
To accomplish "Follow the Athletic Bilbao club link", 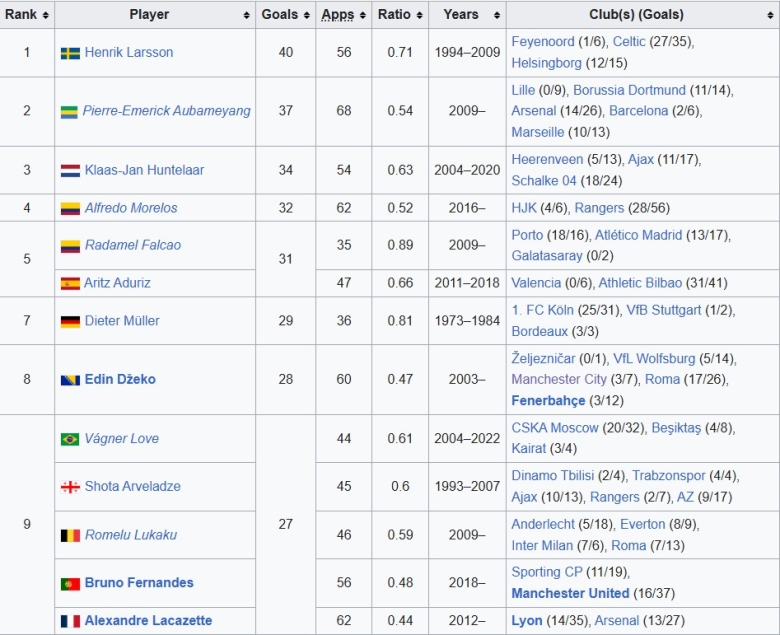I will tap(640, 283).
